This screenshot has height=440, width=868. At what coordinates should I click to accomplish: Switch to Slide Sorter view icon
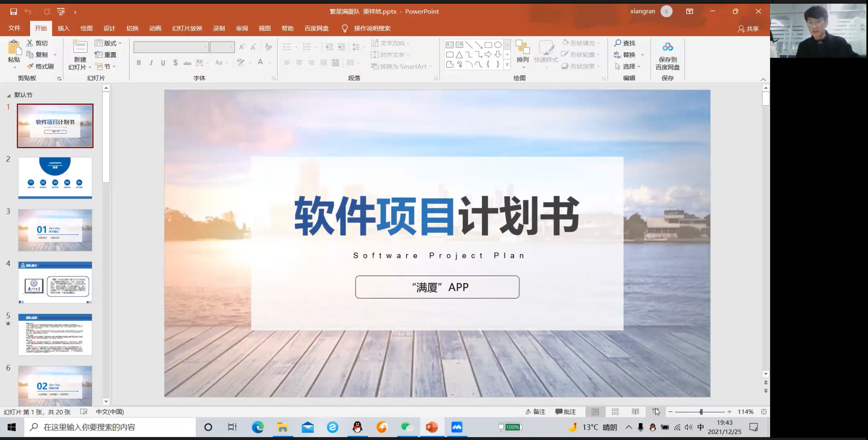[x=615, y=412]
